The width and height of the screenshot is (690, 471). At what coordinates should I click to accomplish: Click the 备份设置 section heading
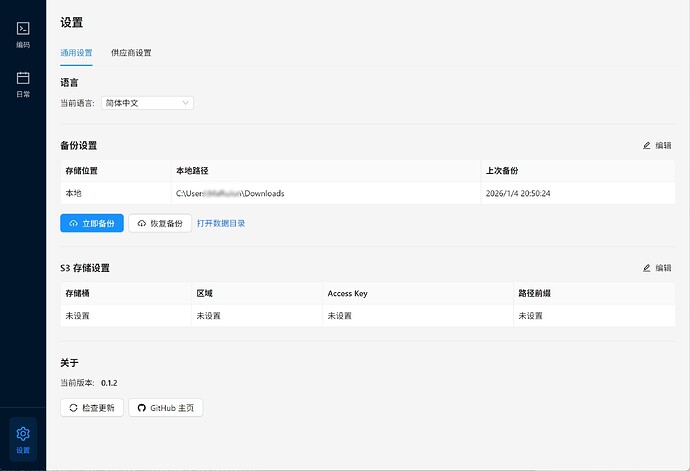pos(79,145)
